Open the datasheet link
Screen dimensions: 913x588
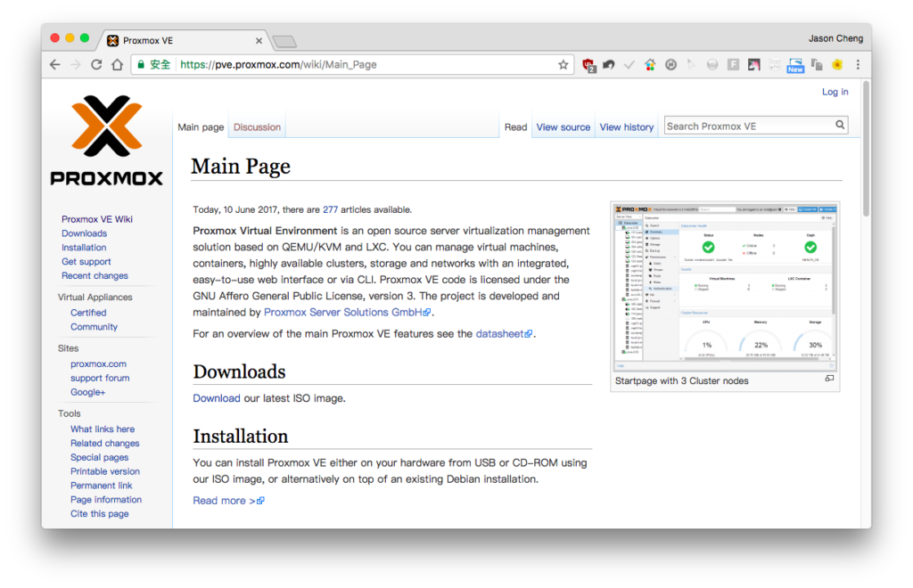[x=504, y=334]
